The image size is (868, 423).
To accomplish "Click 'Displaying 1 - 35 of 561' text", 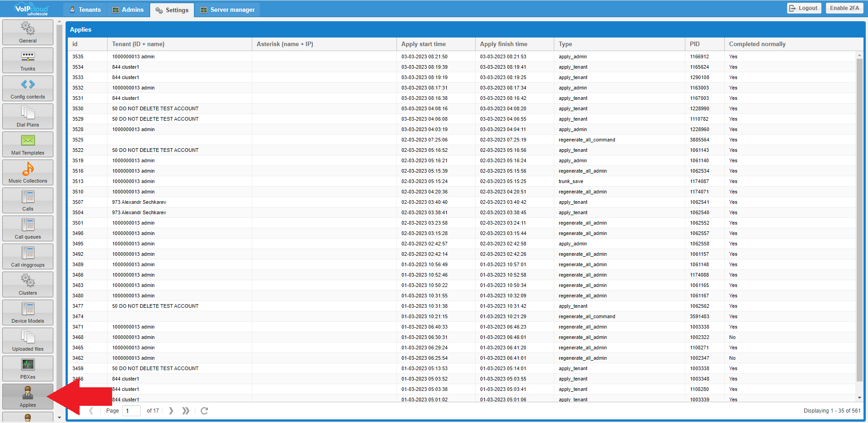I will 832,411.
